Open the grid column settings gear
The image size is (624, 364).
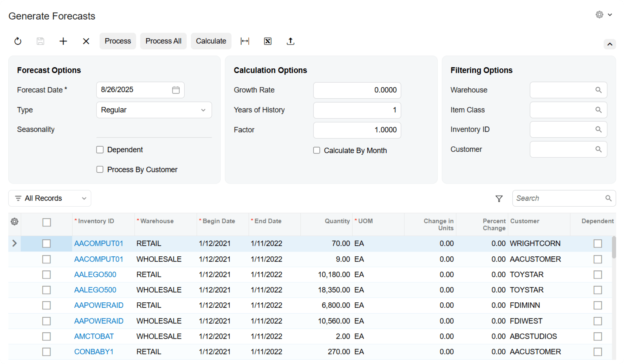(x=15, y=222)
